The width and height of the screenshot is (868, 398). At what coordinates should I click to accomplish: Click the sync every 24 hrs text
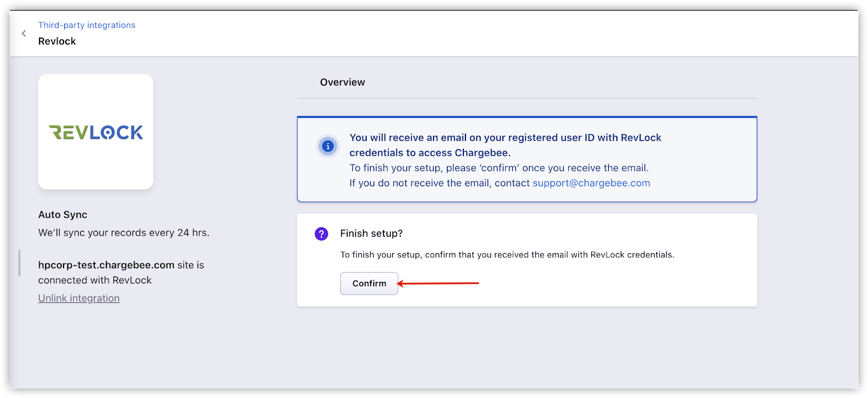(x=124, y=232)
